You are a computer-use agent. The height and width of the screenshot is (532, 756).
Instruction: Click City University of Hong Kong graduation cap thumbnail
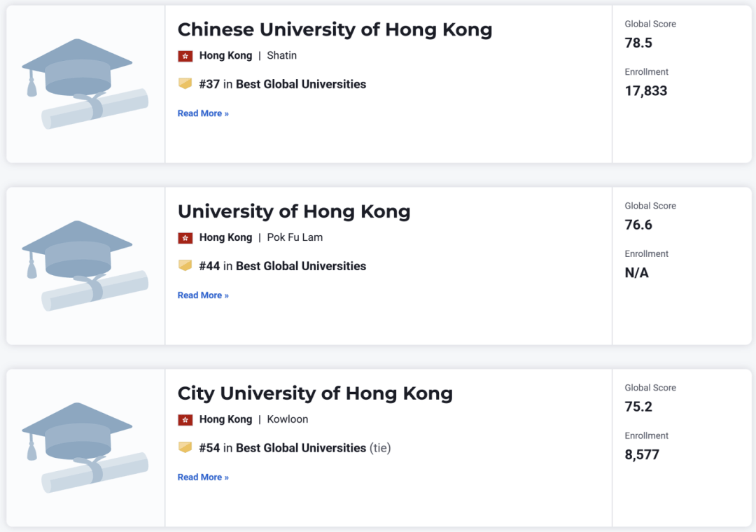[85, 447]
